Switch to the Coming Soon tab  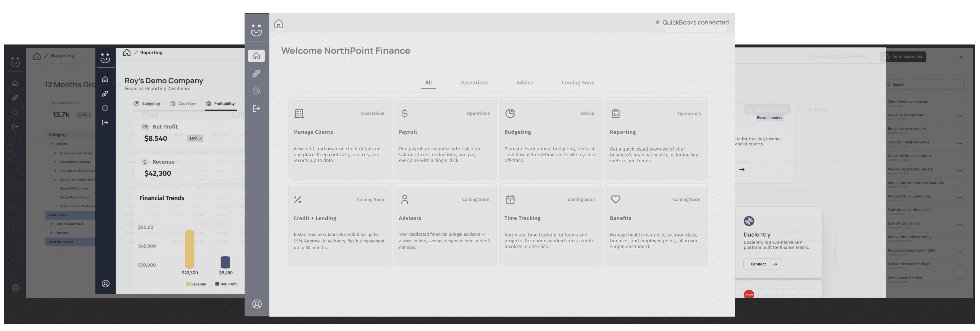tap(578, 83)
